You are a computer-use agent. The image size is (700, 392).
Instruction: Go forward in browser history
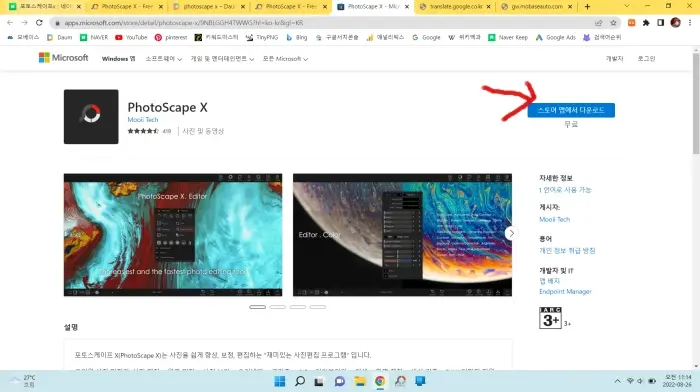pos(25,22)
